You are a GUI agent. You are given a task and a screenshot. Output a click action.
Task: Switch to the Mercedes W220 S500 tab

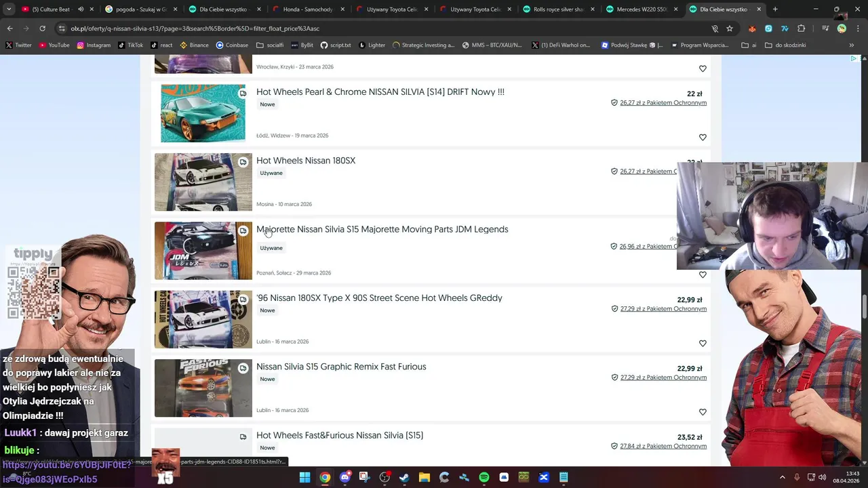[642, 9]
